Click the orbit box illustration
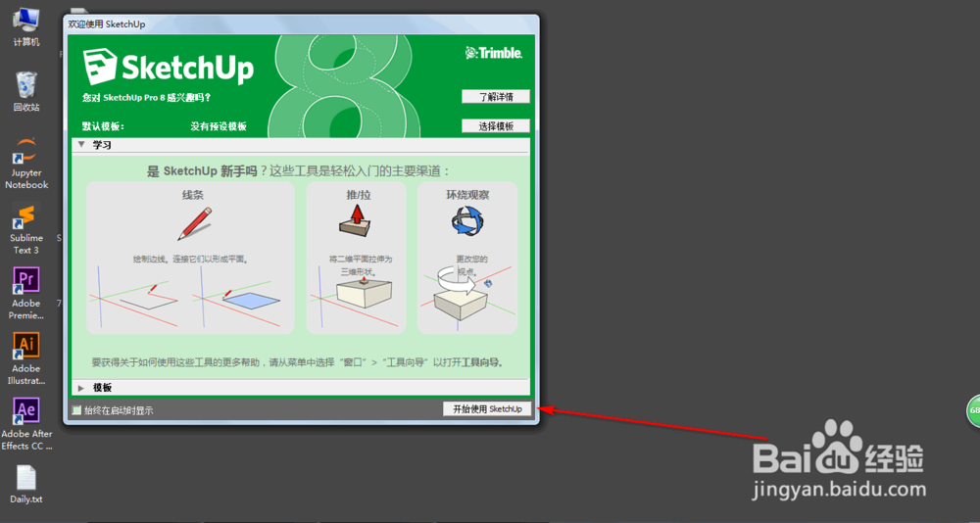The width and height of the screenshot is (980, 523). click(x=466, y=298)
